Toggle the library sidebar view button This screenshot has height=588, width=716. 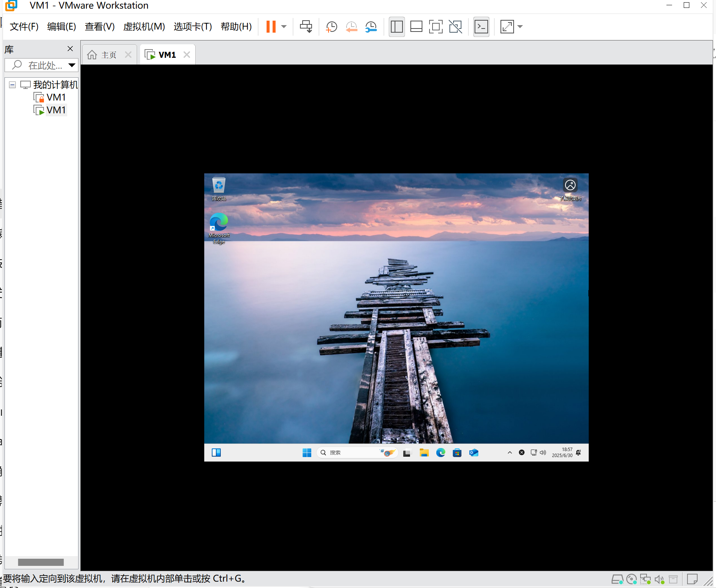pos(397,27)
